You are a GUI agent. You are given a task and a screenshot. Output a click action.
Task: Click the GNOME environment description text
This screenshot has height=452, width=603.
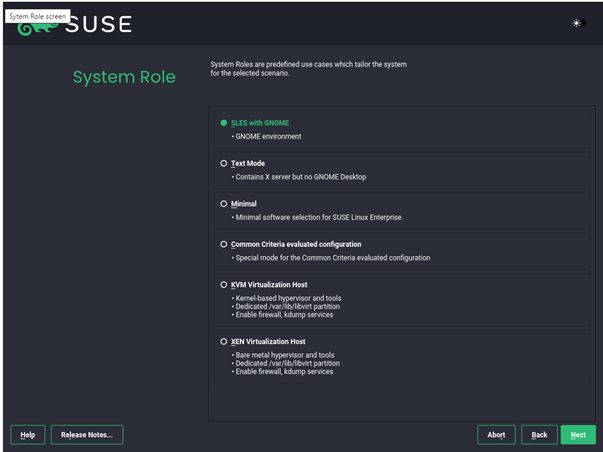[x=268, y=136]
